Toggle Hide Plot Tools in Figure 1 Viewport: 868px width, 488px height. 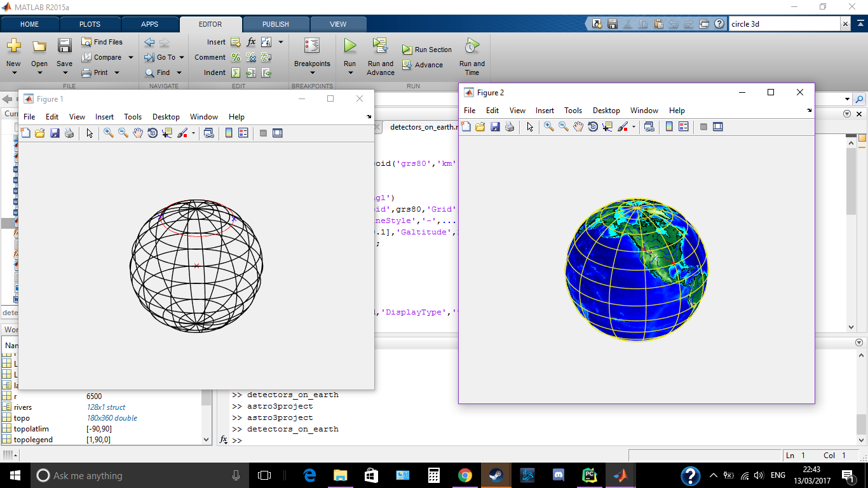click(x=263, y=133)
